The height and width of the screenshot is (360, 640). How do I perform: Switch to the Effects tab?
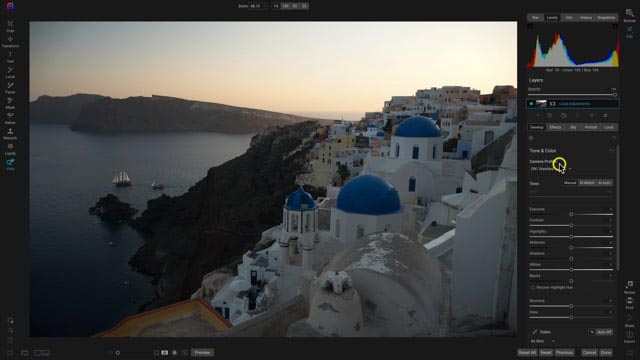[555, 127]
